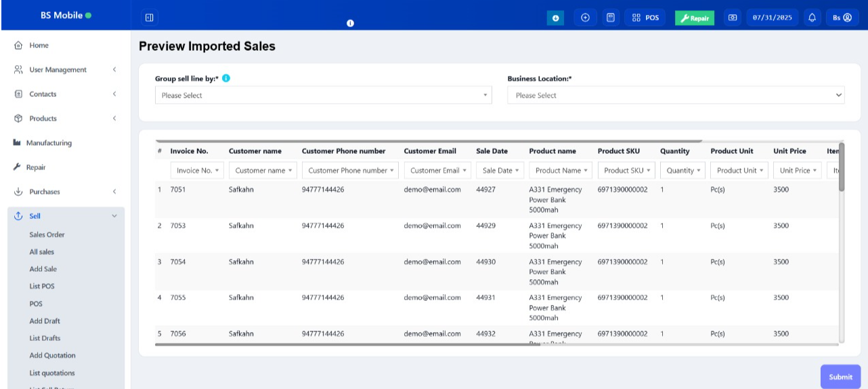The height and width of the screenshot is (389, 868).
Task: Click the download icon in top bar
Action: 555,18
